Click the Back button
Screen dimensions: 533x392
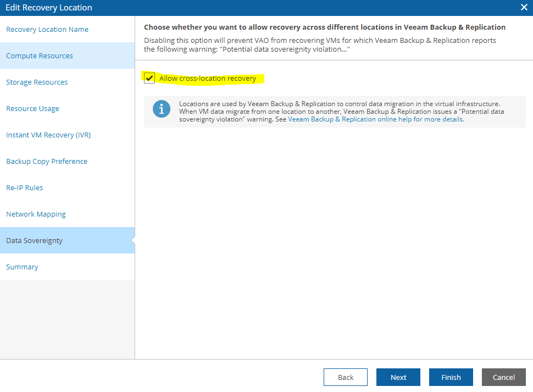[x=346, y=377]
